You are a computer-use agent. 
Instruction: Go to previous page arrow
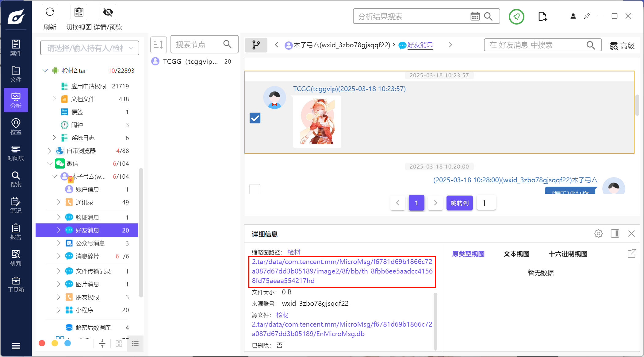[398, 203]
